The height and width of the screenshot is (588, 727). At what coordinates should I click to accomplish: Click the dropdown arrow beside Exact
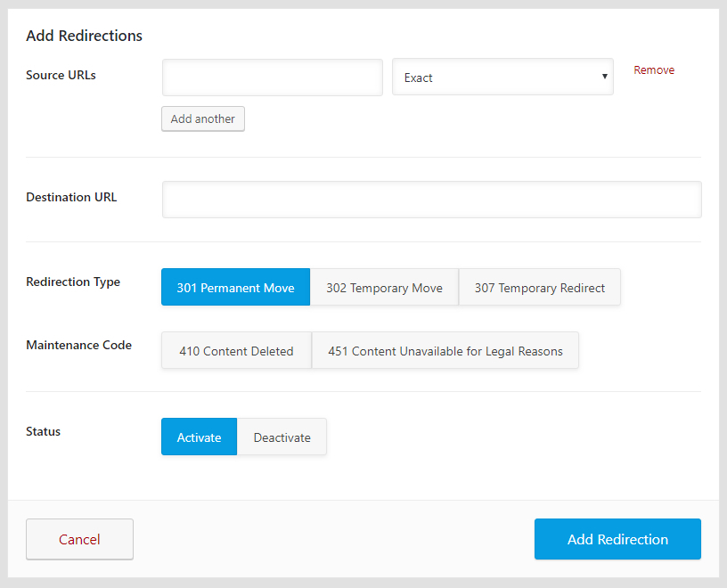point(604,77)
